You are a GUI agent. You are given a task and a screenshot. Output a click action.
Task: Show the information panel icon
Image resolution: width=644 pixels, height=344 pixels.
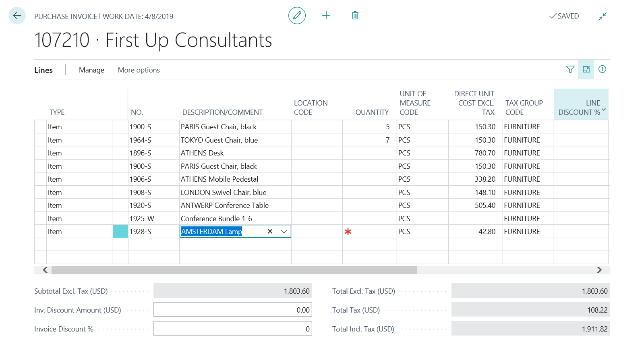tap(602, 69)
